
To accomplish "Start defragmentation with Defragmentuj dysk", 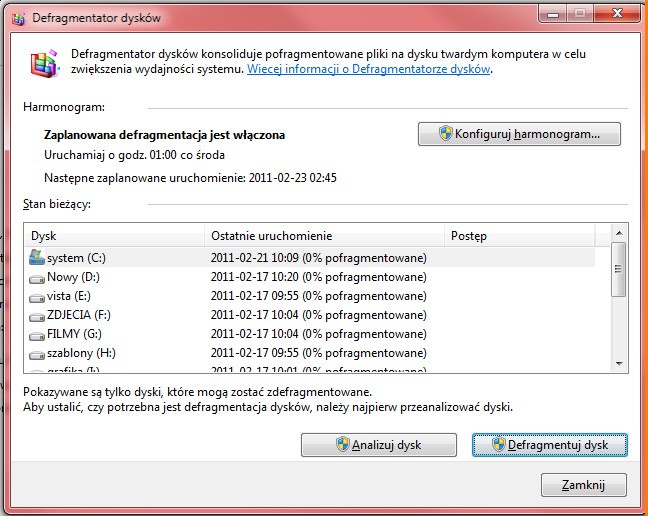I will pos(549,445).
